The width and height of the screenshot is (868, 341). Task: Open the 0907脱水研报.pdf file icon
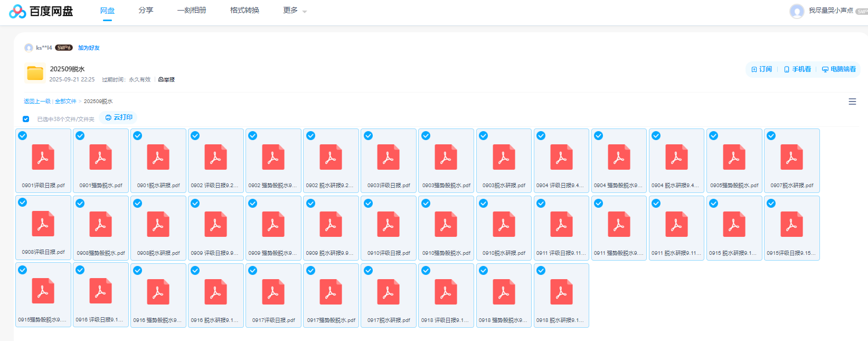791,158
